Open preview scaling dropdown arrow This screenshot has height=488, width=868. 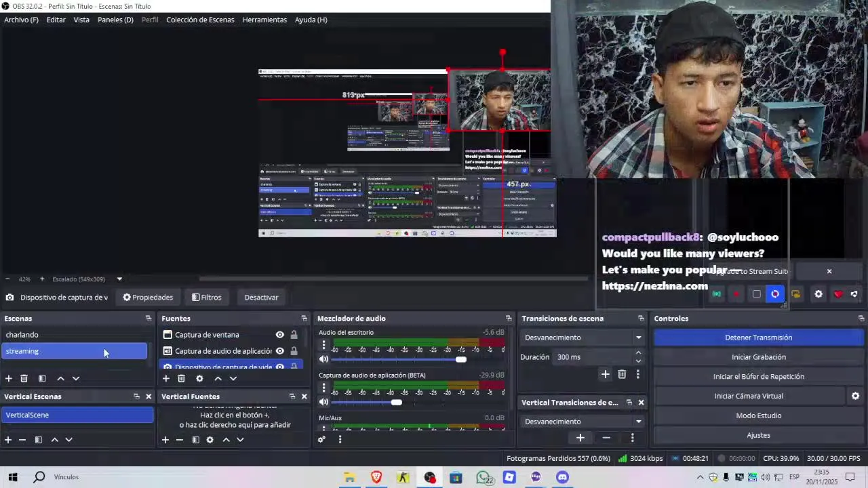pyautogui.click(x=119, y=279)
